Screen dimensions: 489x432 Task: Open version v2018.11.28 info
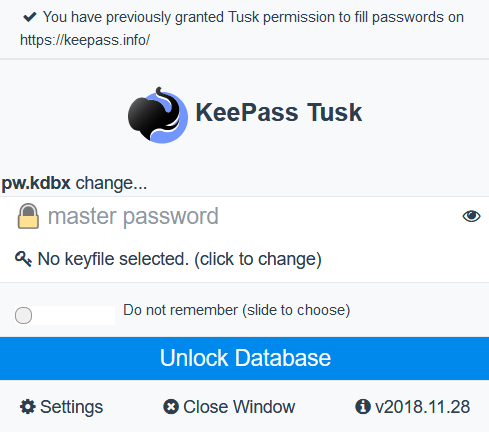(422, 407)
